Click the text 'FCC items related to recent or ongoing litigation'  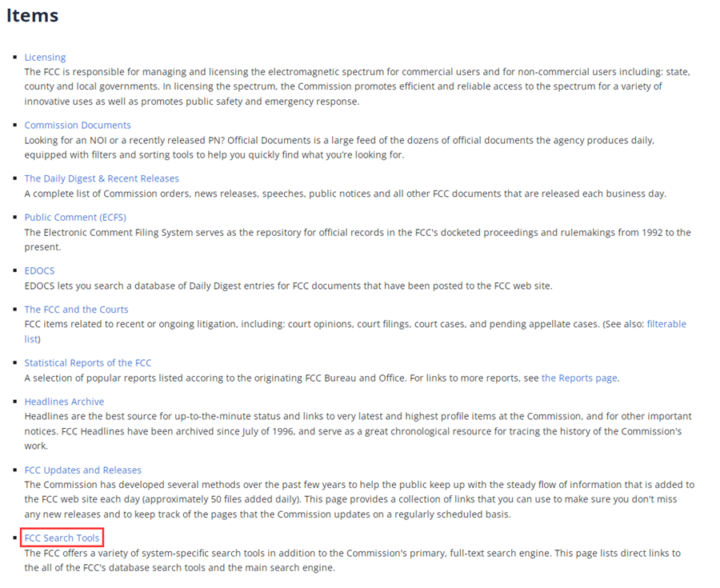(131, 324)
